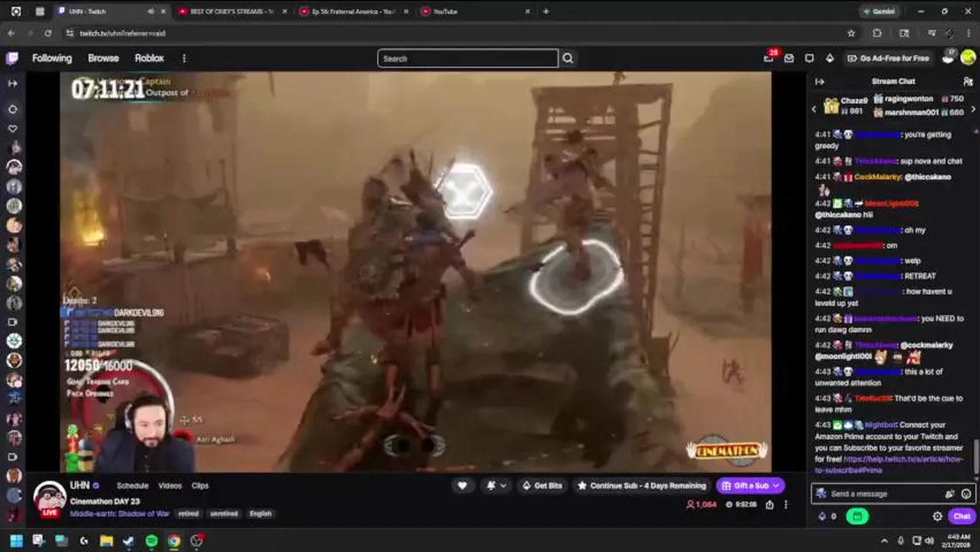Open the stream more options menu

coord(786,504)
